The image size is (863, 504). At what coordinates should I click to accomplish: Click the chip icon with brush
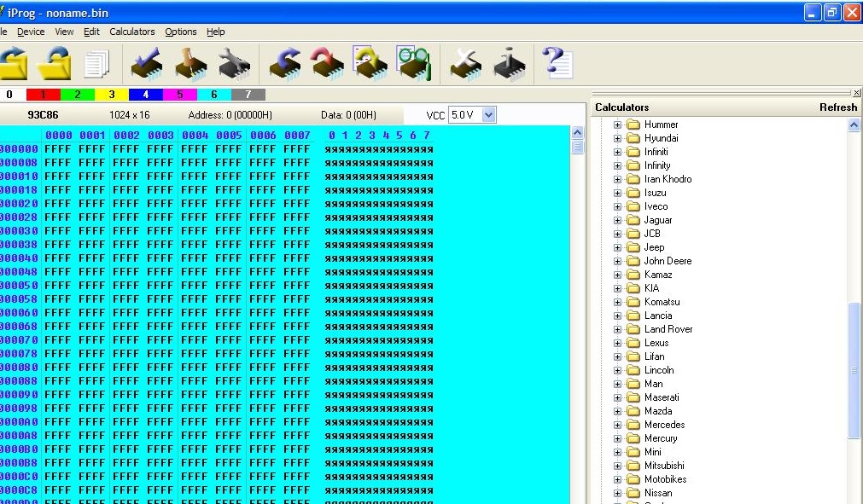pos(190,64)
